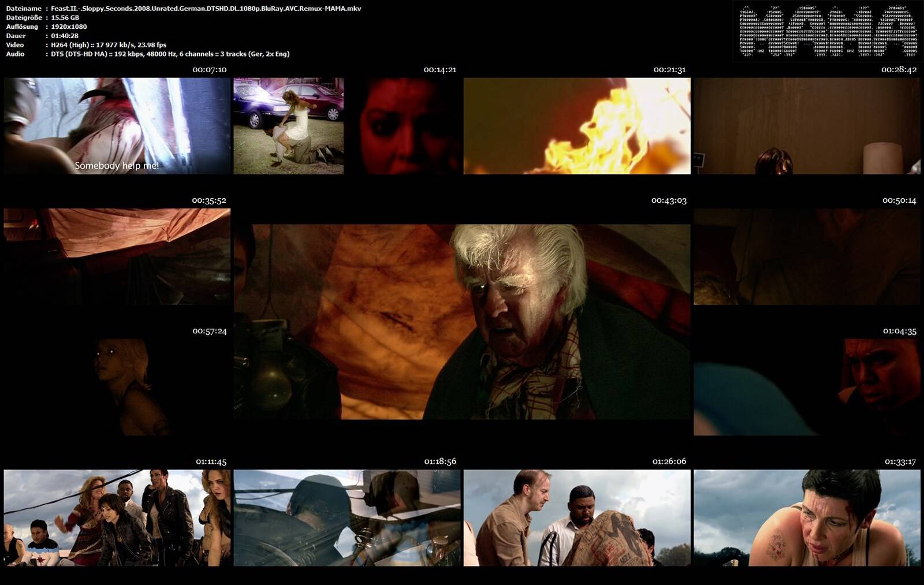Screen dimensions: 924x585
Task: Click the 00:21:31 timestamp label
Action: click(669, 70)
